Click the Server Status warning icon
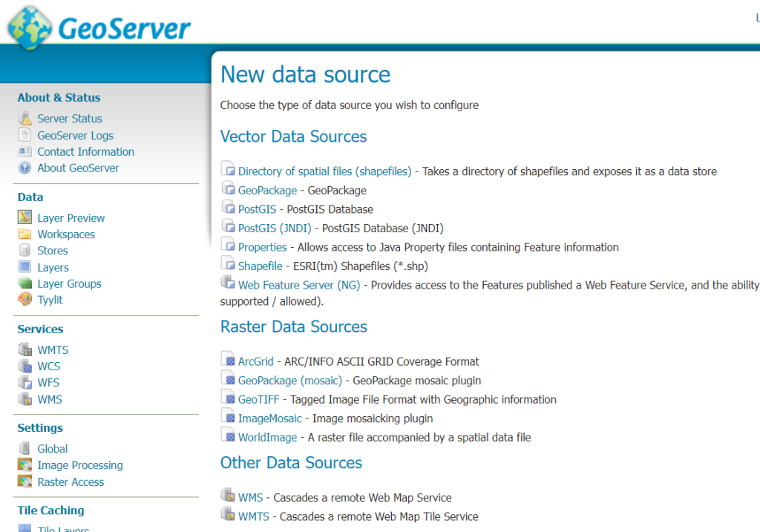This screenshot has width=760, height=532. point(24,118)
